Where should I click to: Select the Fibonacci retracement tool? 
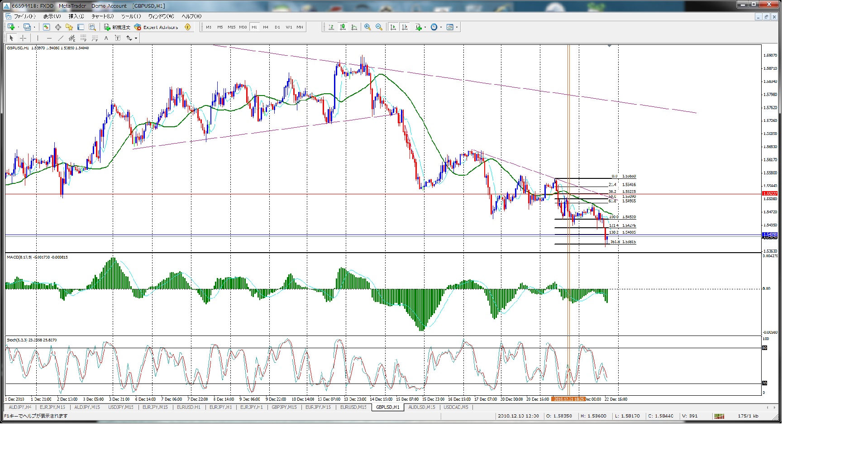coord(83,38)
